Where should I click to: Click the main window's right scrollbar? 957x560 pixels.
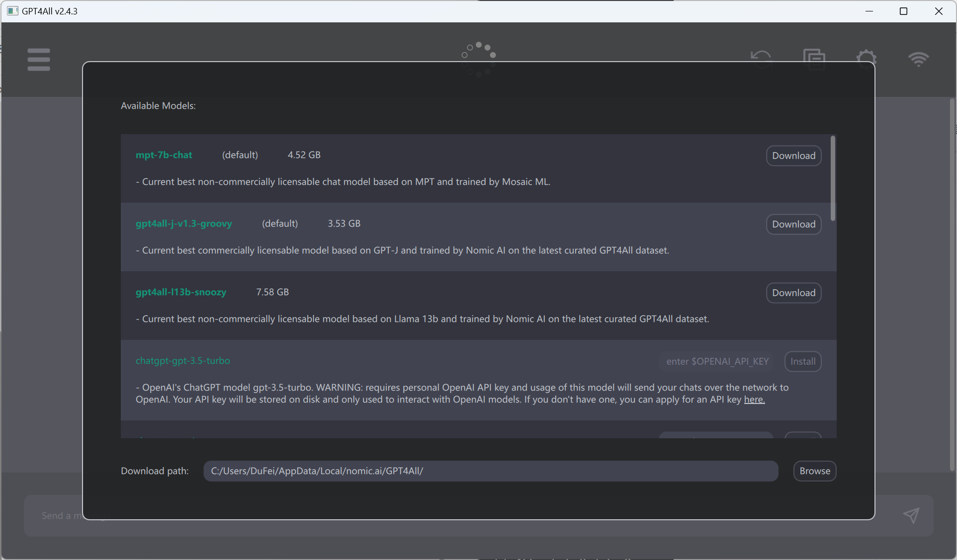[x=952, y=285]
